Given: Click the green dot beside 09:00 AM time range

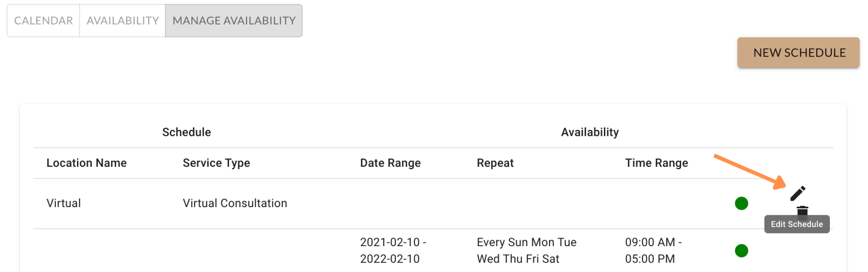Looking at the screenshot, I should 741,250.
